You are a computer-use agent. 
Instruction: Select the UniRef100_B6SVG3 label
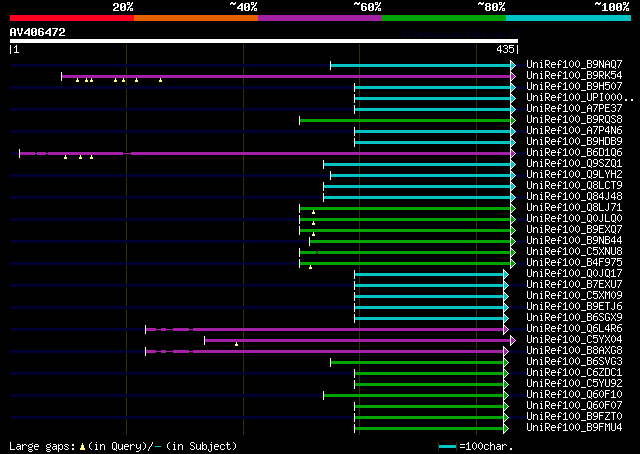pos(574,362)
